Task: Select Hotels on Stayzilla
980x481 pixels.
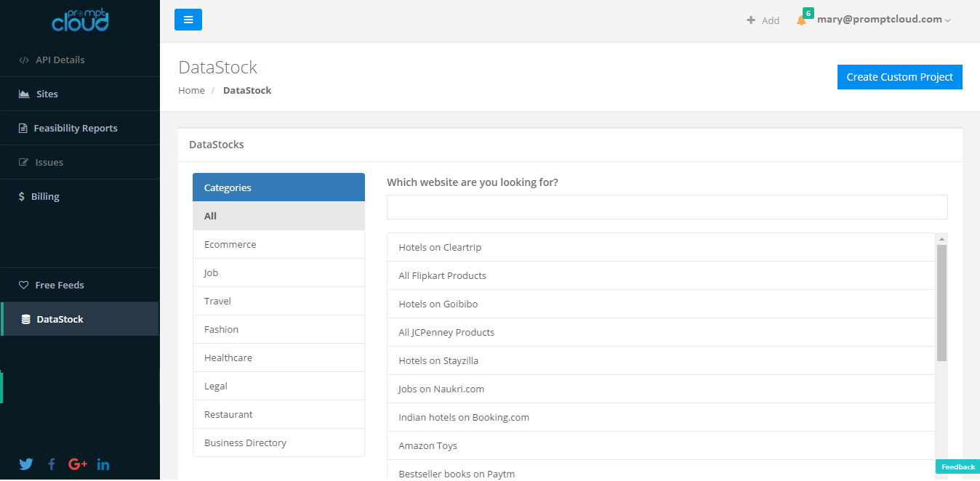Action: (661, 360)
